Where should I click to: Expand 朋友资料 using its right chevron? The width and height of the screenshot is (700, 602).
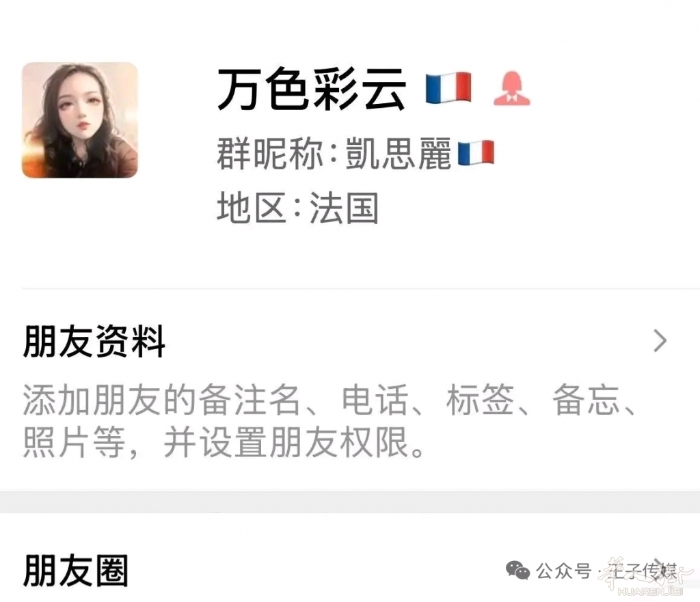click(x=660, y=341)
